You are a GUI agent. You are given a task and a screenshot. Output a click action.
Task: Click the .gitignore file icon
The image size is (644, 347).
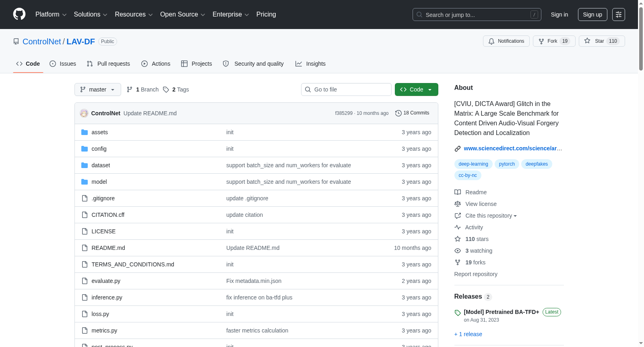[85, 198]
